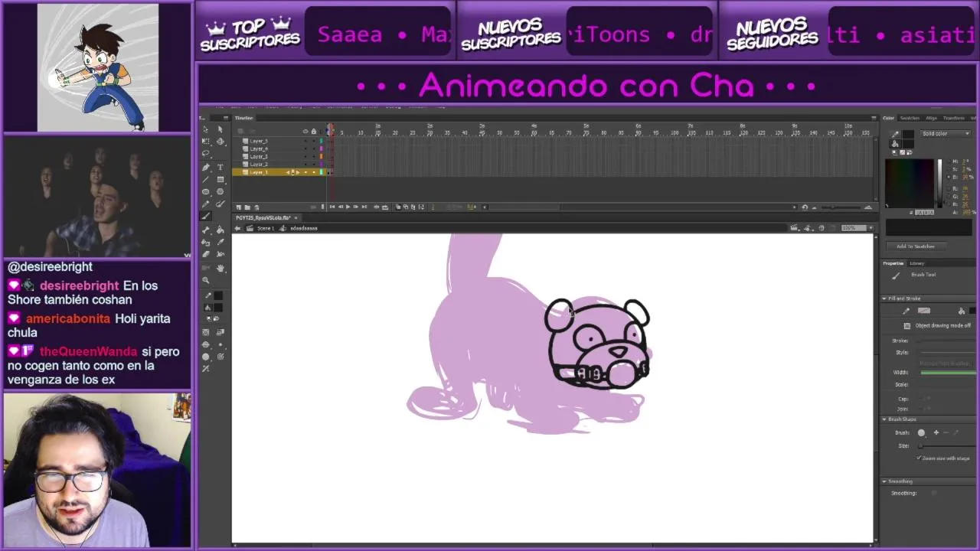Click the Delete layer trash icon
This screenshot has width=980, height=551.
(x=256, y=207)
